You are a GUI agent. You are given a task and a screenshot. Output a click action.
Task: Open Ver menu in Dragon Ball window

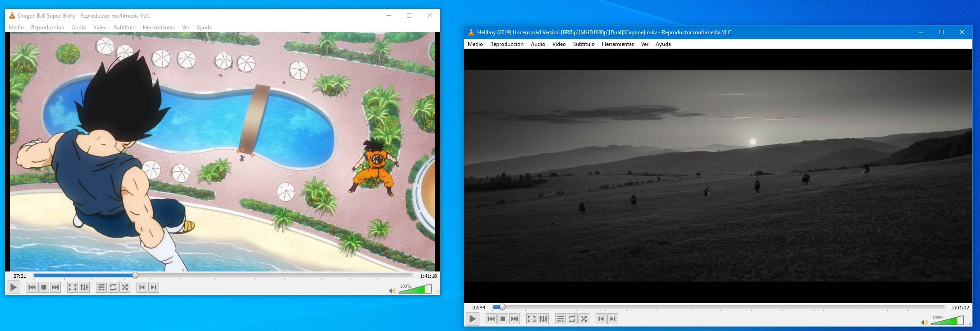186,28
